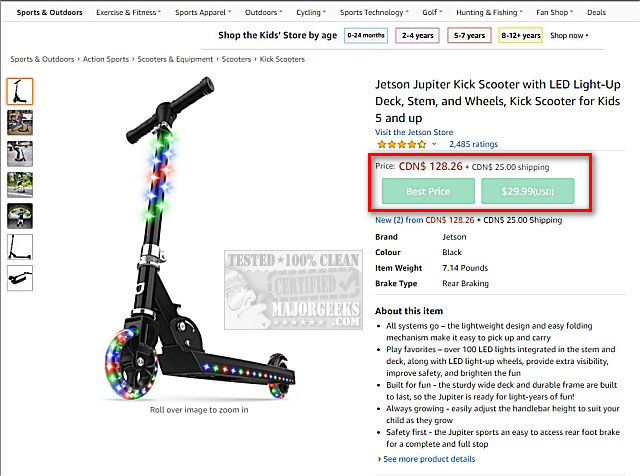This screenshot has width=640, height=476.
Task: Click the star rating icons
Action: point(400,144)
